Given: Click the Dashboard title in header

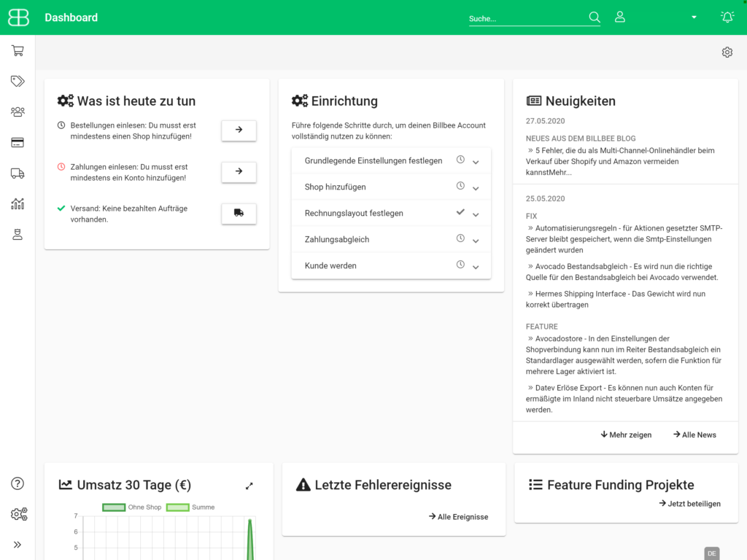Looking at the screenshot, I should point(71,17).
